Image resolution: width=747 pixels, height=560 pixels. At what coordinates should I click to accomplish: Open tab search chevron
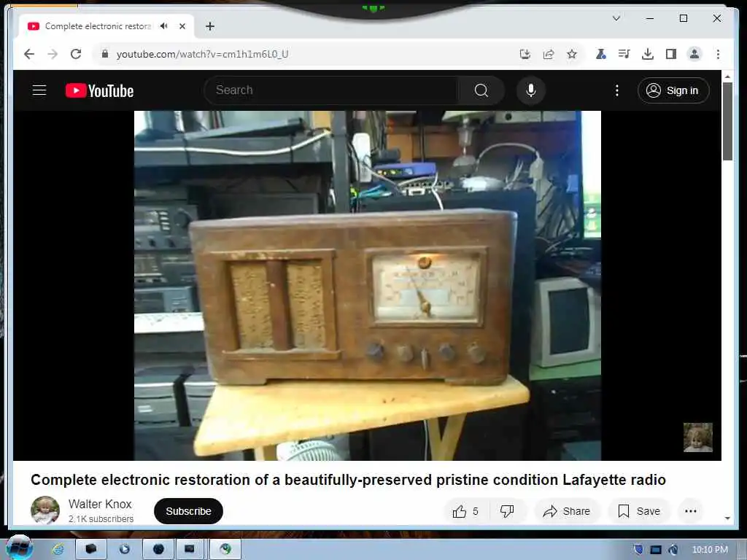click(x=616, y=18)
